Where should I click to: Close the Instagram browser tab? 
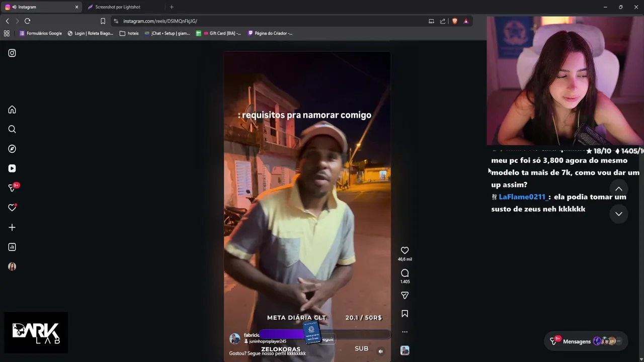tap(76, 7)
